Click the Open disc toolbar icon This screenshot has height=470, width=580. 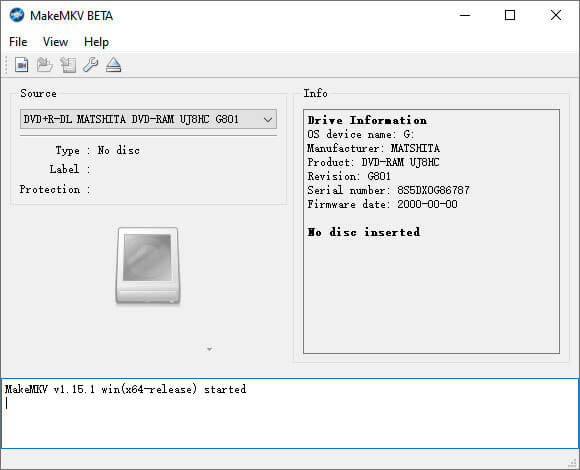point(45,65)
